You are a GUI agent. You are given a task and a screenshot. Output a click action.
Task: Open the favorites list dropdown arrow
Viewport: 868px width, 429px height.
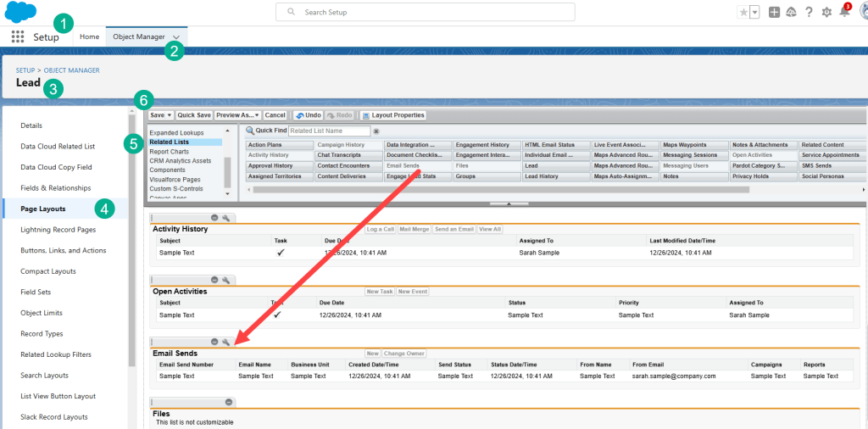pyautogui.click(x=755, y=12)
